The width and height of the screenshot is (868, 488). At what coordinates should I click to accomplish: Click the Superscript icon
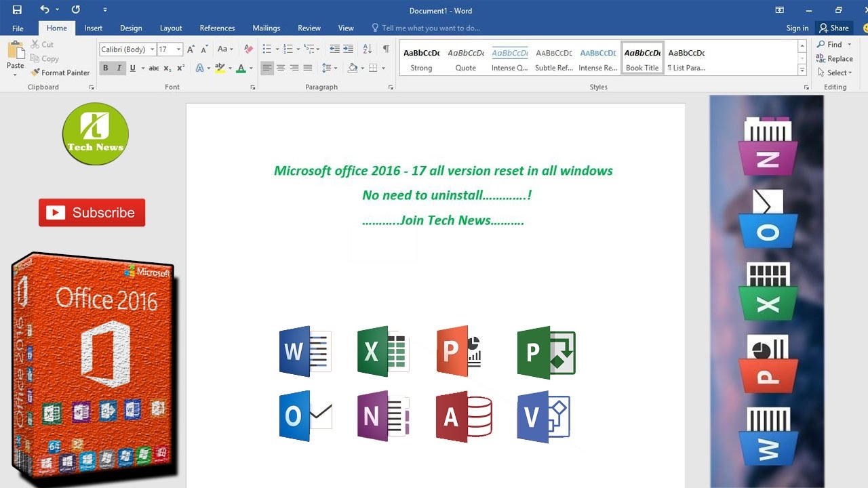[180, 68]
